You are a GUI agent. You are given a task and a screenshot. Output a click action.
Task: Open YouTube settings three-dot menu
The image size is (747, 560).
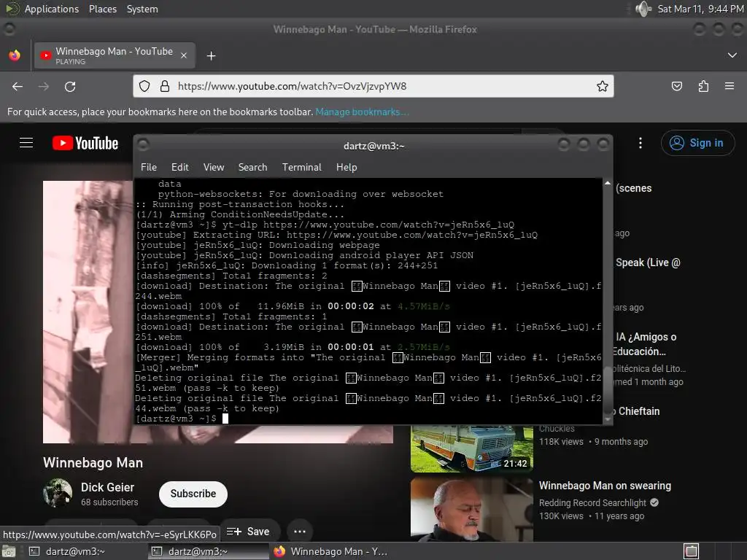pyautogui.click(x=640, y=143)
